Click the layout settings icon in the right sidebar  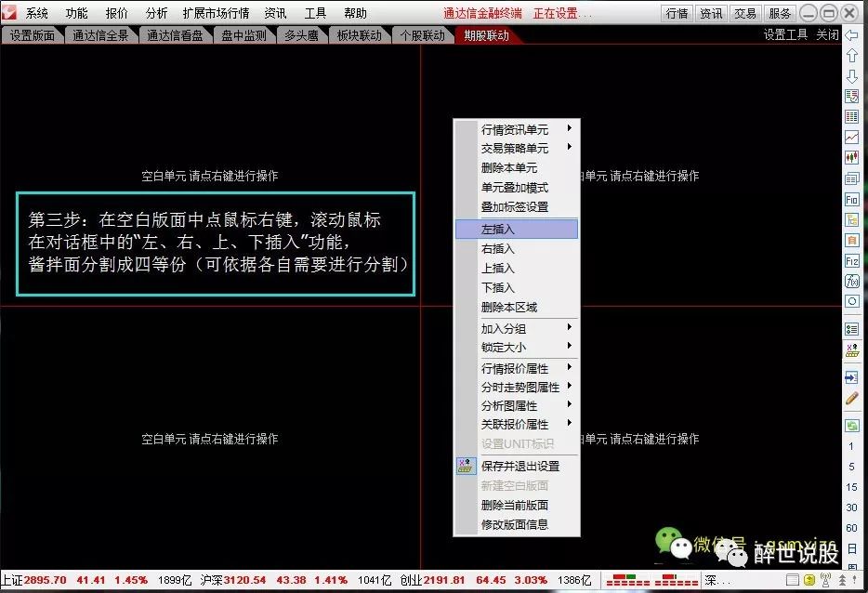pos(852,349)
